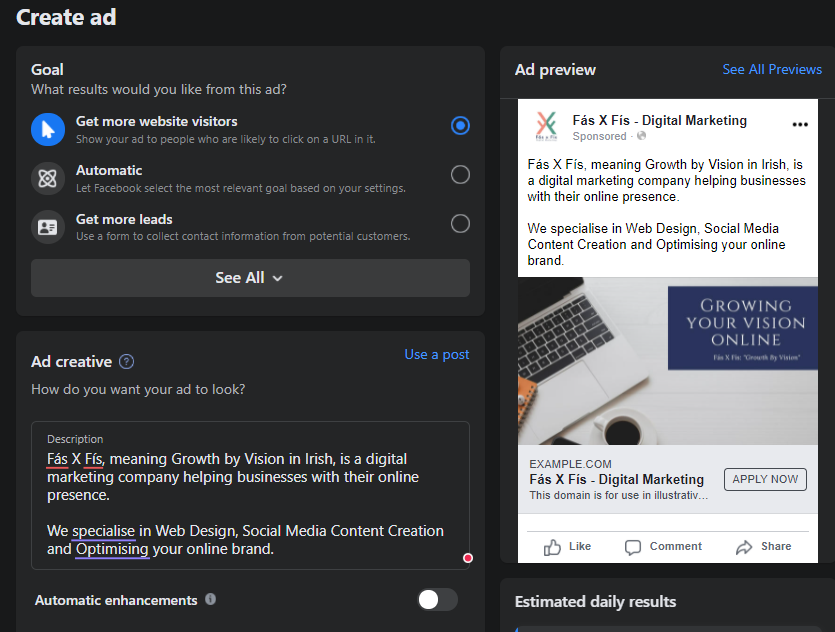Select Get more website visitors radio button
This screenshot has width=835, height=632.
coord(460,126)
